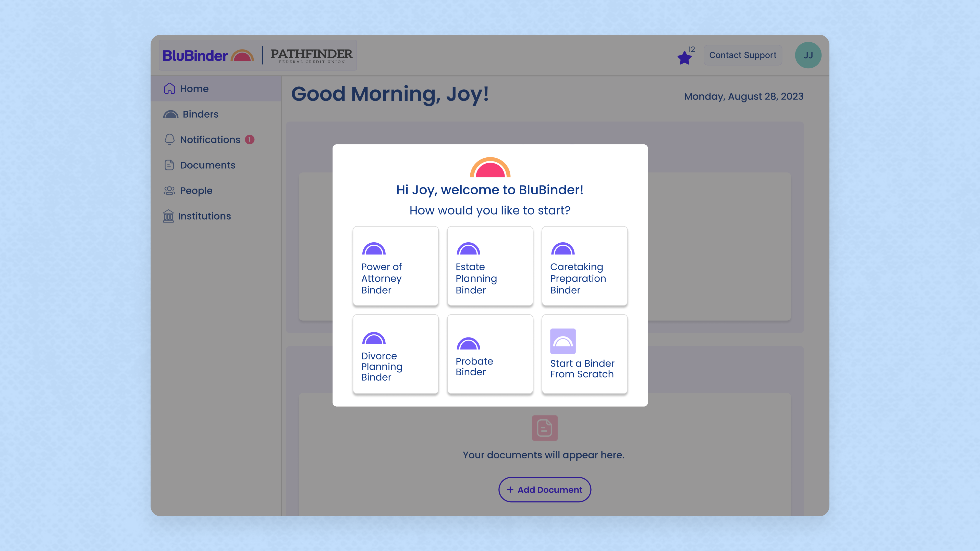Click the document icon above empty state
This screenshot has width=980, height=551.
tap(544, 428)
